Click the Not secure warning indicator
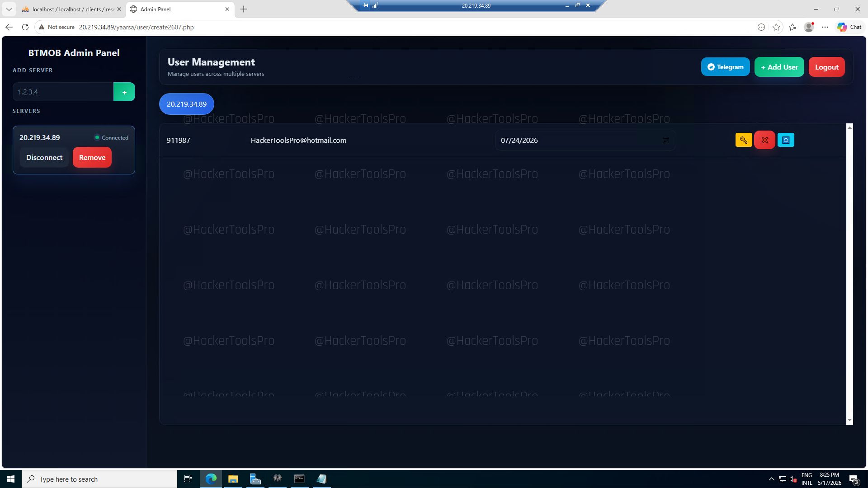 pos(57,27)
